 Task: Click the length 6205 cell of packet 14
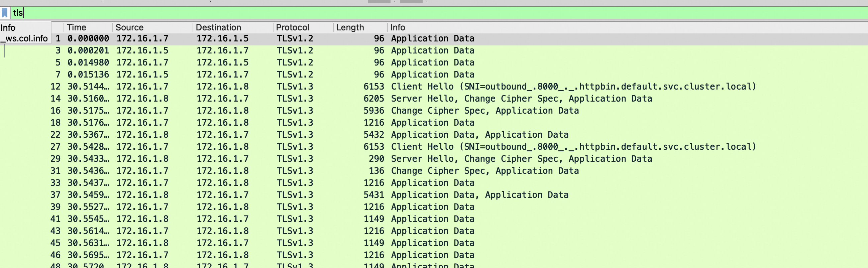tap(374, 99)
